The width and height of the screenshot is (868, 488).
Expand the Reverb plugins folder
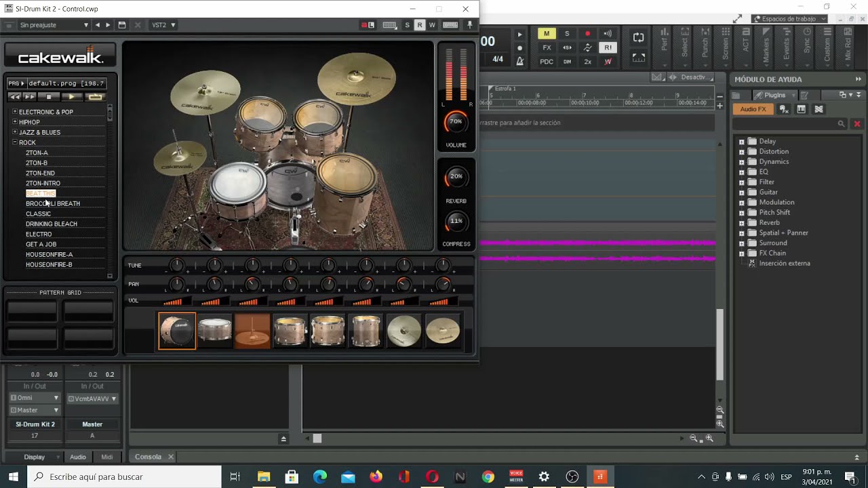pyautogui.click(x=741, y=223)
